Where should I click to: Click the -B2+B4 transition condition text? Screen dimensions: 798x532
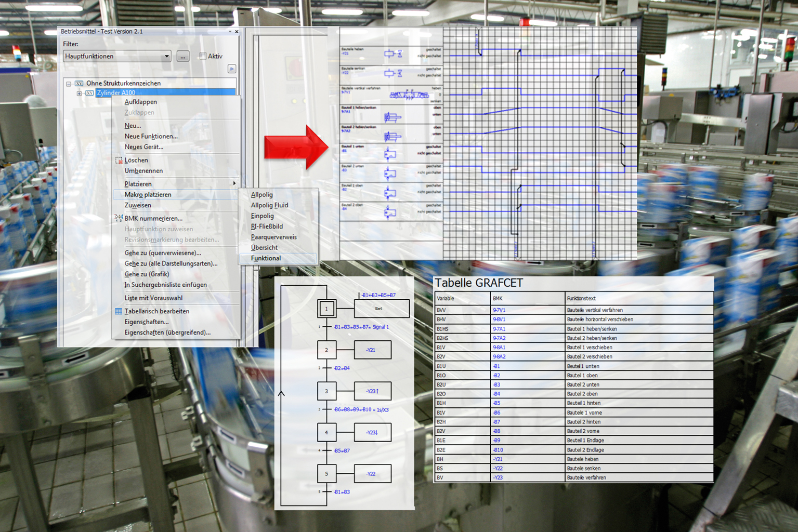coord(342,368)
